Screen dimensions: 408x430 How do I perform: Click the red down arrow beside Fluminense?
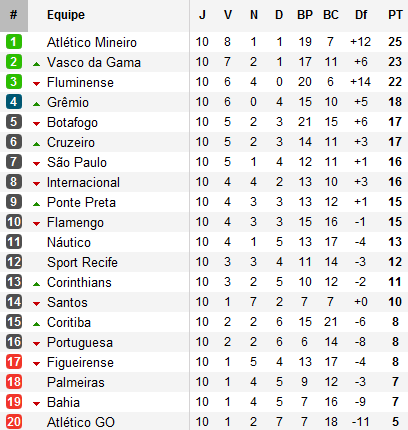pos(37,84)
